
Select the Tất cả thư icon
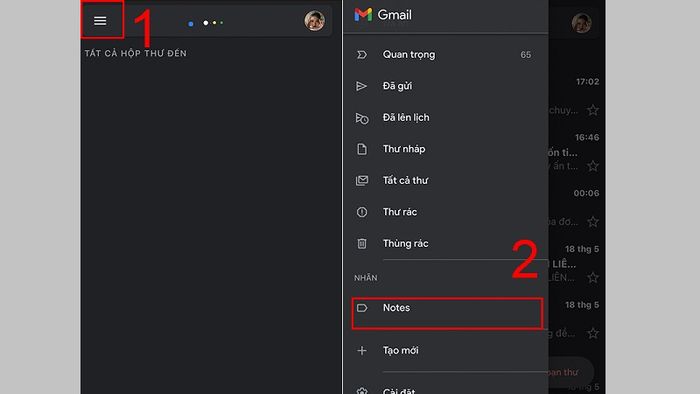point(362,180)
